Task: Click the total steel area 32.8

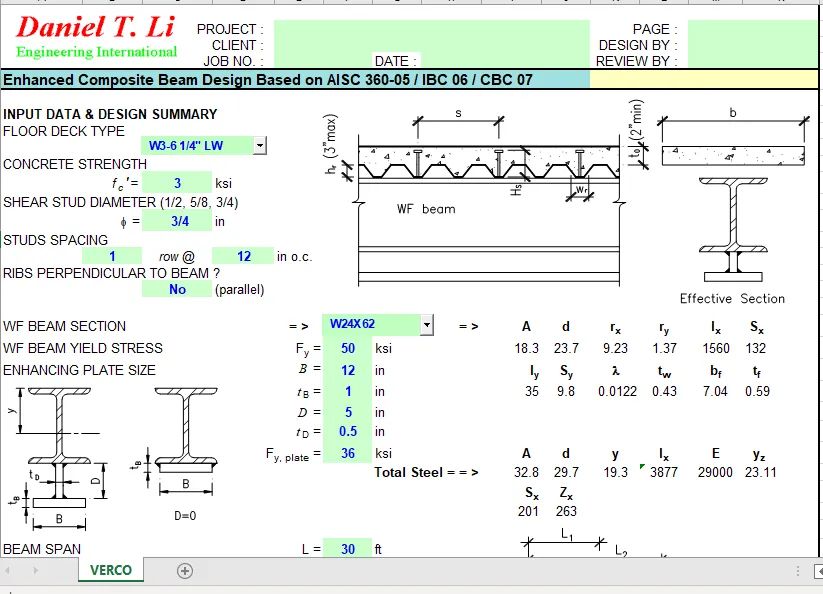Action: (x=526, y=473)
